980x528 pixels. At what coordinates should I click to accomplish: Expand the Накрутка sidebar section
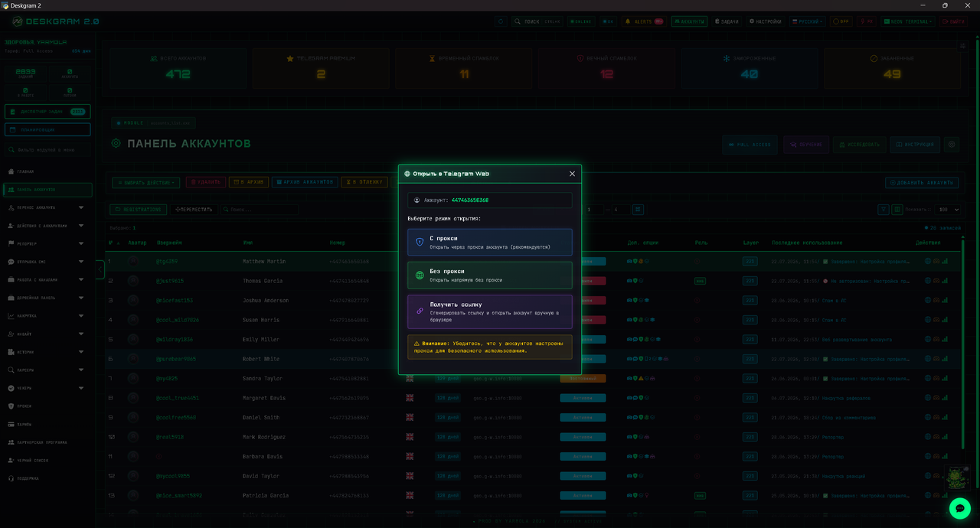click(46, 315)
